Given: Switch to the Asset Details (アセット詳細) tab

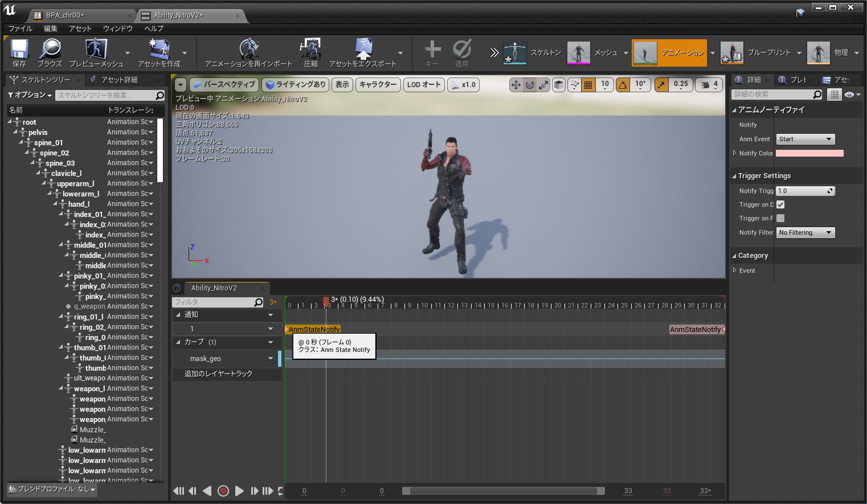Looking at the screenshot, I should click(120, 80).
